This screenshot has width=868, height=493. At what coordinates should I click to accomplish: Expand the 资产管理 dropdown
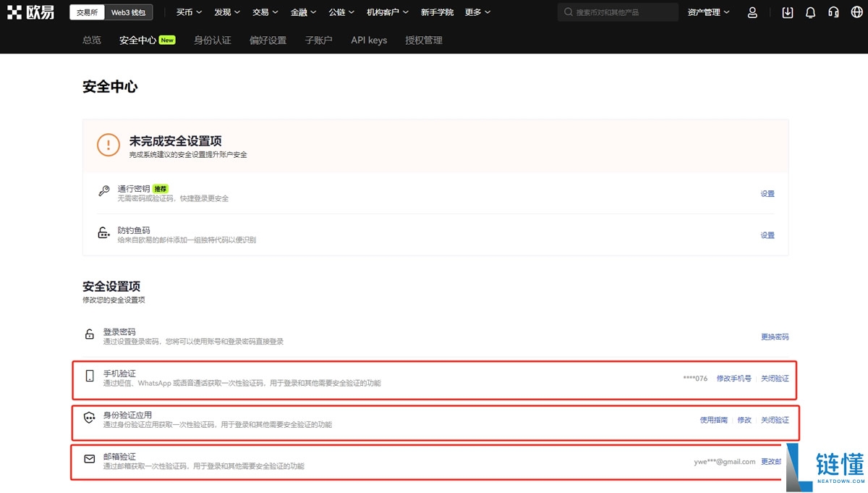[707, 12]
